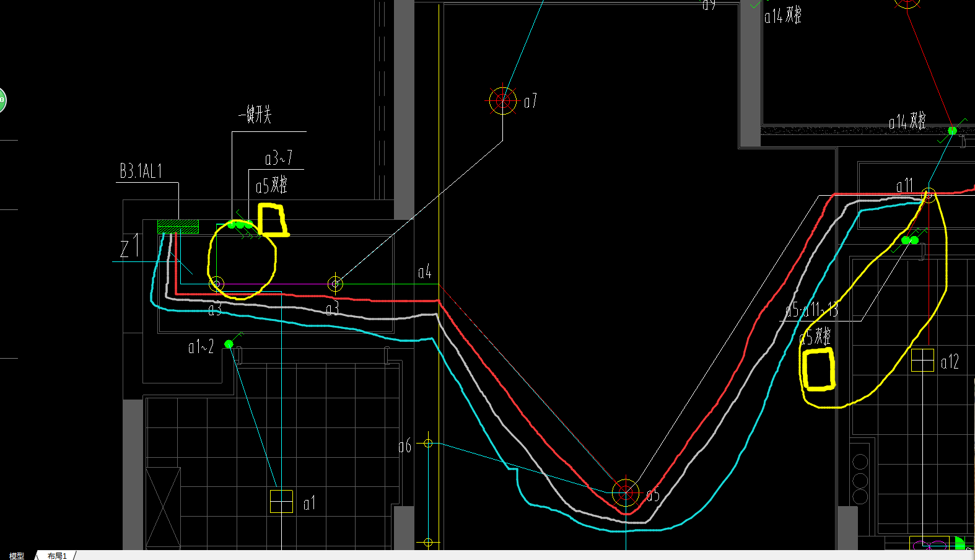The height and width of the screenshot is (560, 975).
Task: Click the a7 text label
Action: tap(530, 101)
